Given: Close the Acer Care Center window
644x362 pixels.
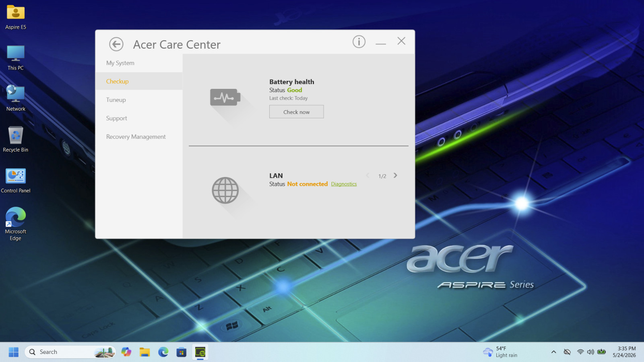Looking at the screenshot, I should [x=401, y=41].
